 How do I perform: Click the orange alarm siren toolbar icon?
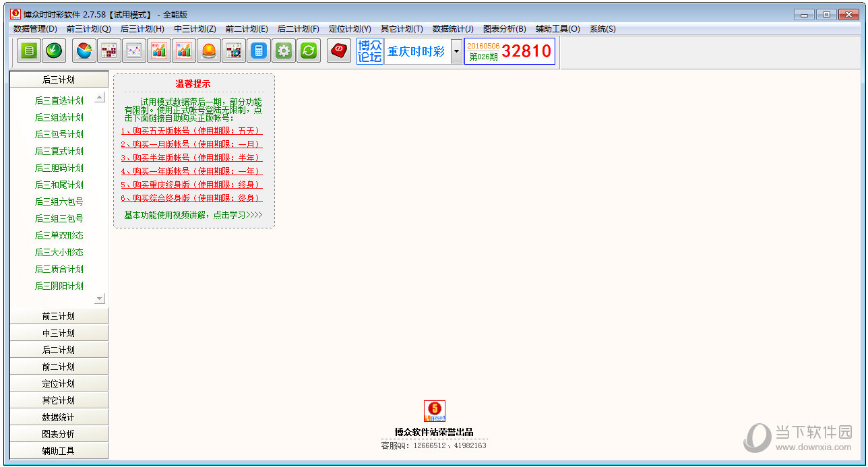pyautogui.click(x=209, y=51)
